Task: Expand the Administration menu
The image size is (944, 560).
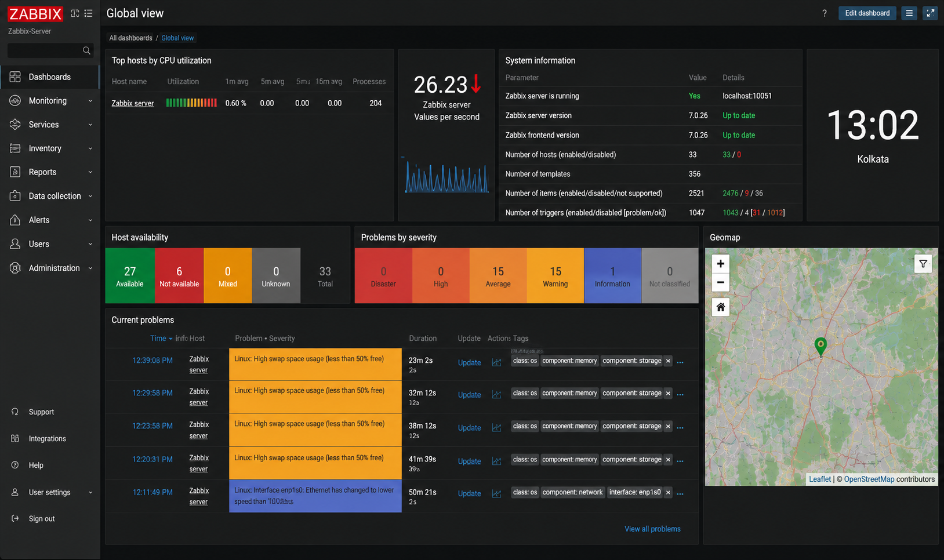Action: pos(50,268)
